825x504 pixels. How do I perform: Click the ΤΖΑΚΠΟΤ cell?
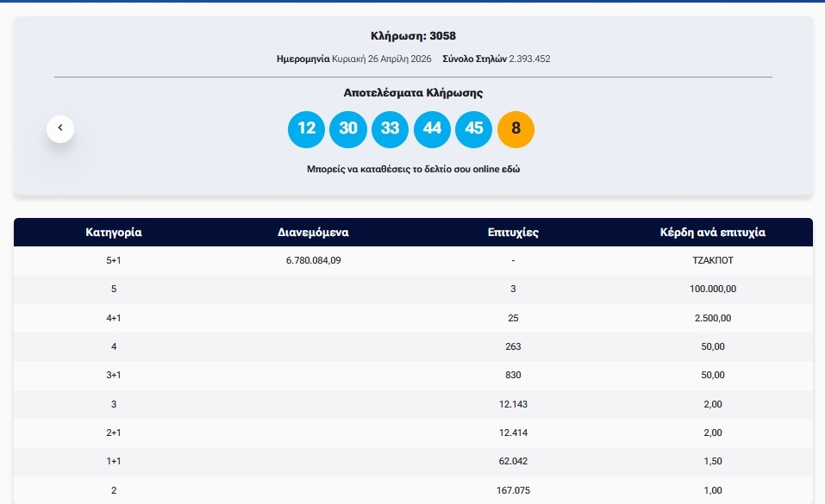[712, 260]
